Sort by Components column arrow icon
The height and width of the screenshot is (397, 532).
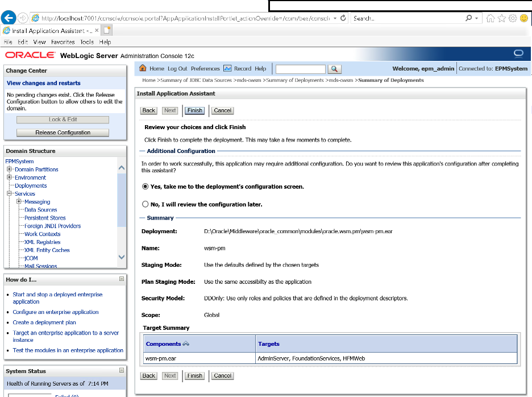[x=186, y=344]
